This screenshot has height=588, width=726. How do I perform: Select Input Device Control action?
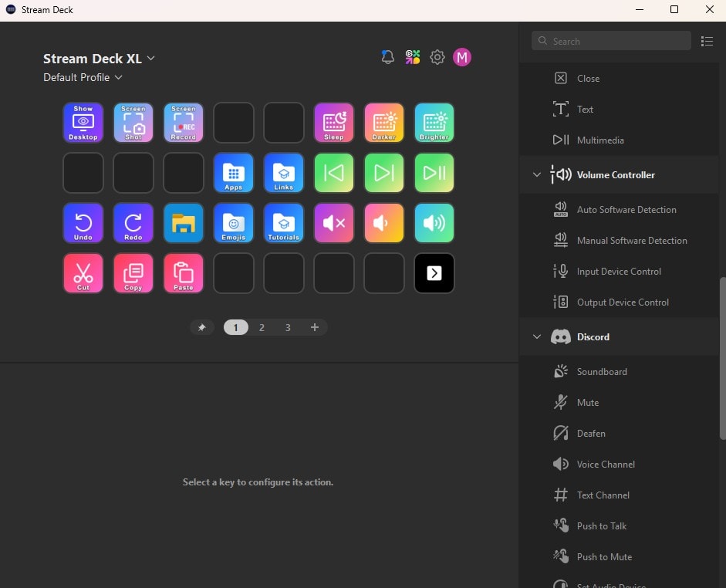(x=620, y=272)
